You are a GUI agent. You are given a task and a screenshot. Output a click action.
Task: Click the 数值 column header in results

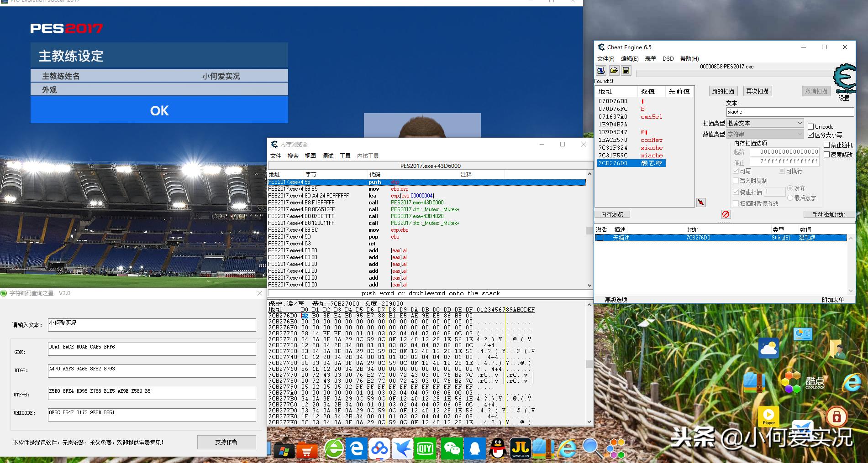pos(647,91)
